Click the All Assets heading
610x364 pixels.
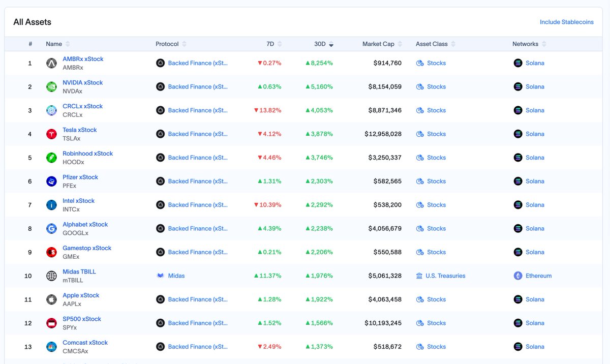(32, 22)
